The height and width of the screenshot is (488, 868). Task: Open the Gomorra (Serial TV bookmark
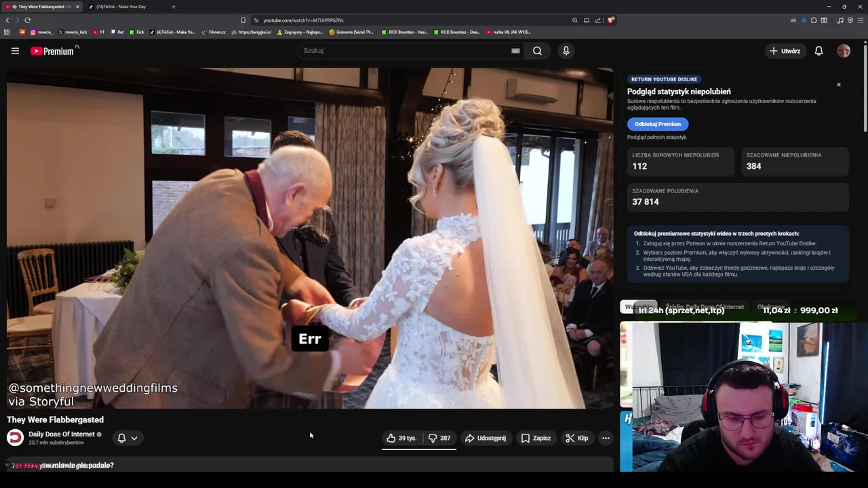(x=351, y=32)
